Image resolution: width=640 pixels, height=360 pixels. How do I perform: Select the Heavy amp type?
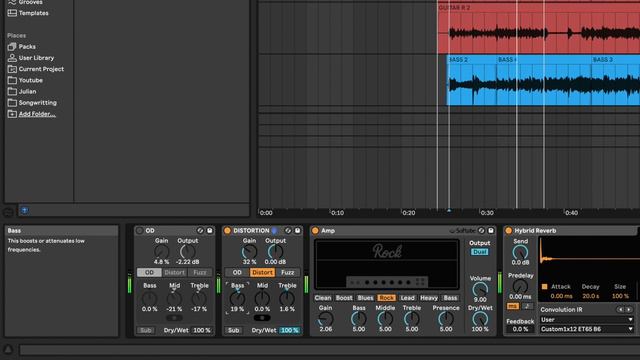[429, 298]
